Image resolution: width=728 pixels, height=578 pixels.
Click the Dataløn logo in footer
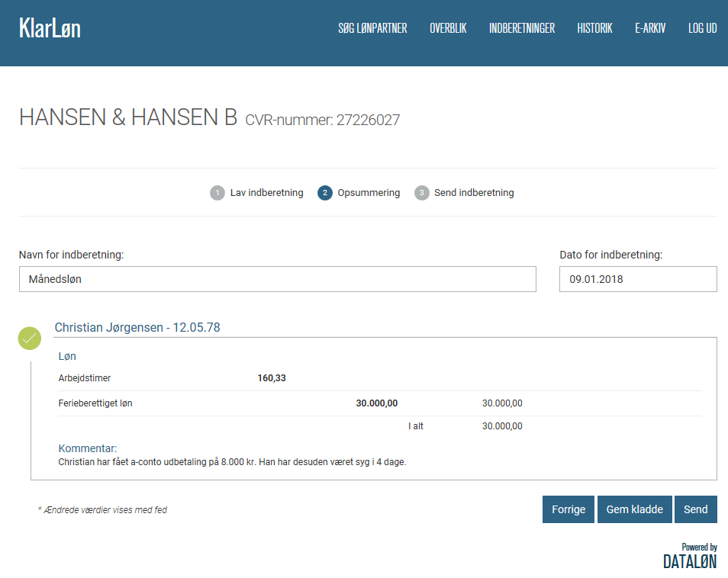(690, 557)
